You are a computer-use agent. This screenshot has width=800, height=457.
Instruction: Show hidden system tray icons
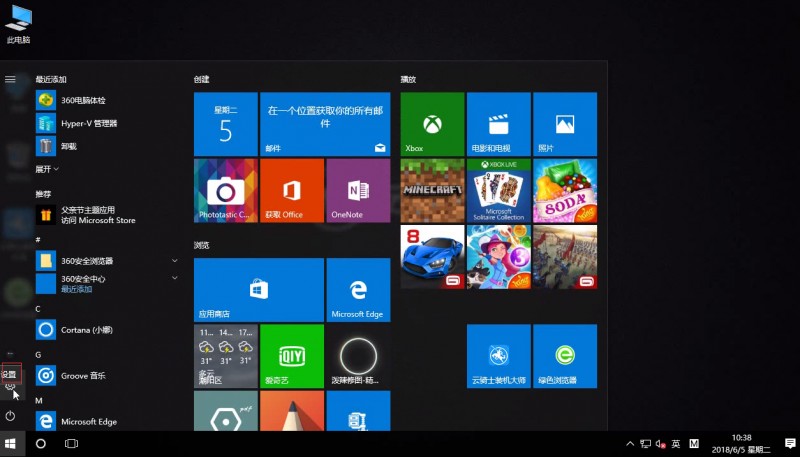(x=630, y=444)
